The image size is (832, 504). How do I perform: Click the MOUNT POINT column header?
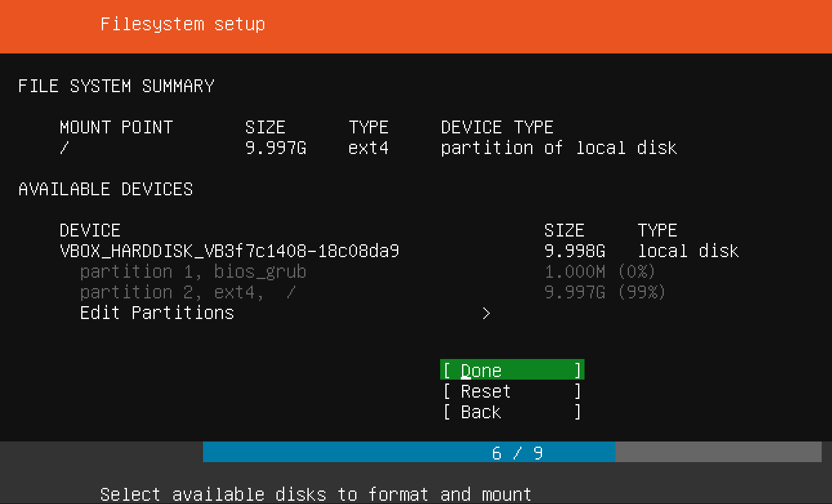click(x=116, y=127)
